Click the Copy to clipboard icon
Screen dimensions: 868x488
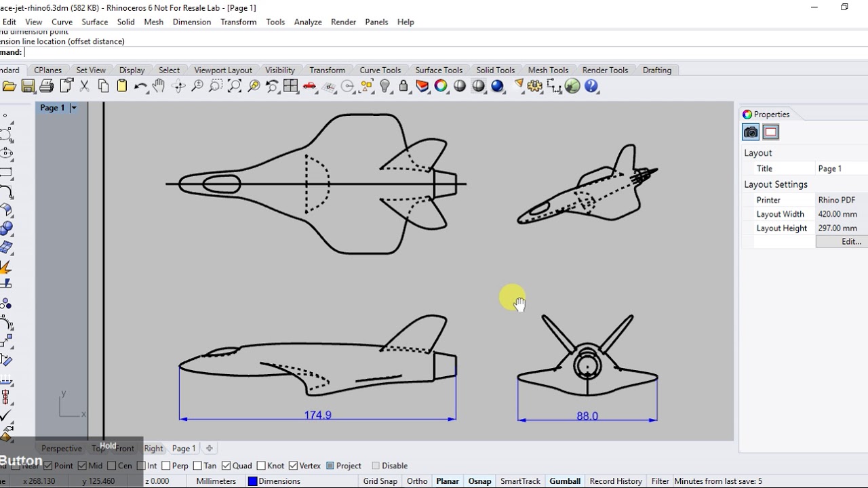(x=103, y=86)
